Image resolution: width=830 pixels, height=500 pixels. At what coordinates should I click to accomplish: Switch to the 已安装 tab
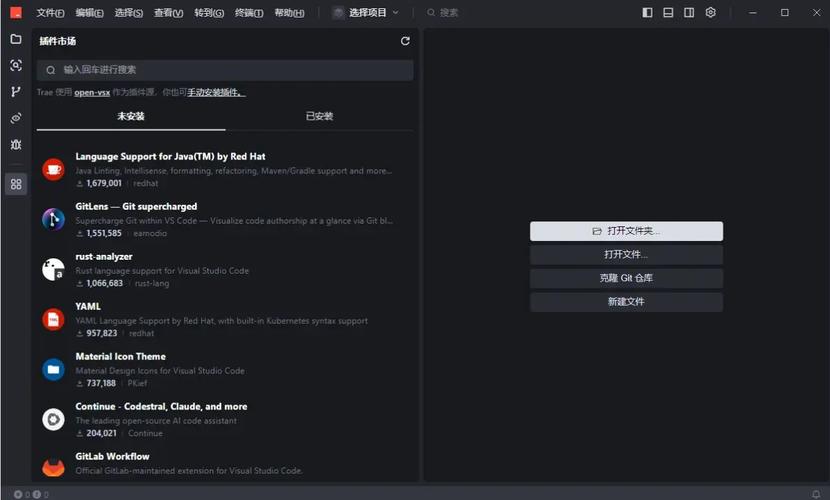coord(319,116)
